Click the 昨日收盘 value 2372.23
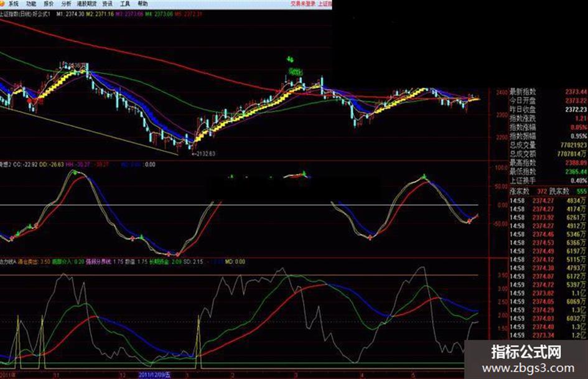The width and height of the screenshot is (588, 379). [576, 110]
